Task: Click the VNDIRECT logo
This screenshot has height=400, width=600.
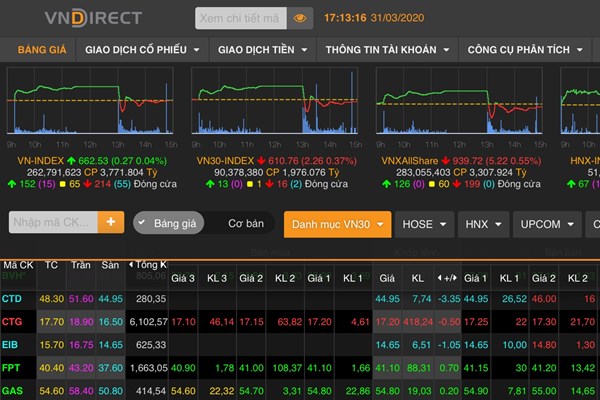Action: [x=93, y=18]
